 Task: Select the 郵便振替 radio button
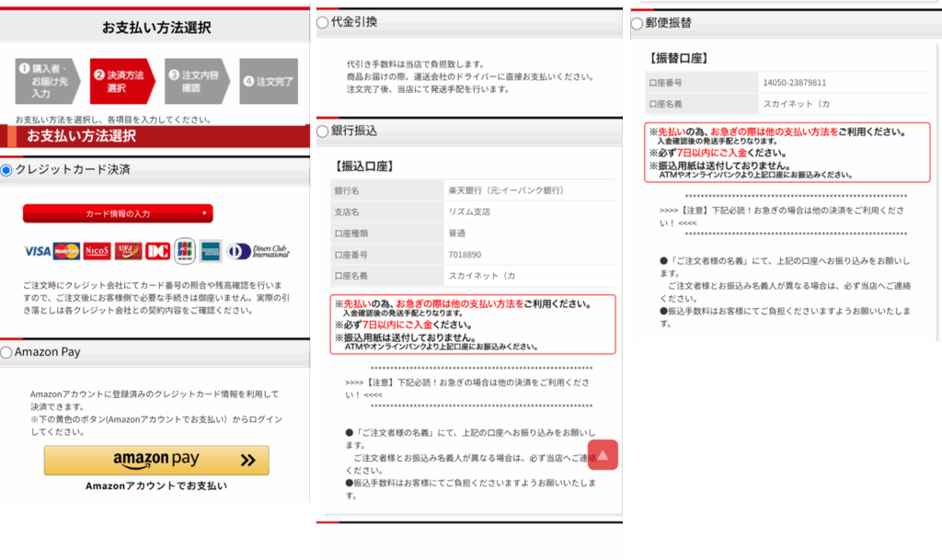click(x=637, y=24)
